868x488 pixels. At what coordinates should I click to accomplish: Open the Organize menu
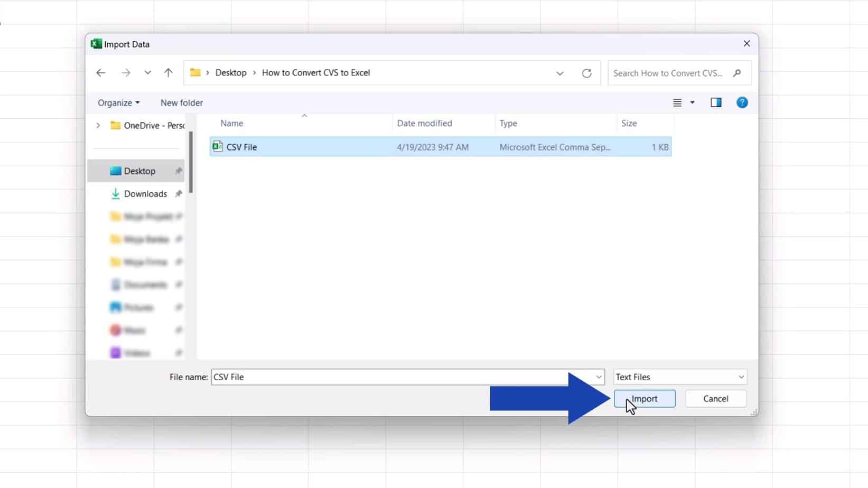tap(117, 102)
